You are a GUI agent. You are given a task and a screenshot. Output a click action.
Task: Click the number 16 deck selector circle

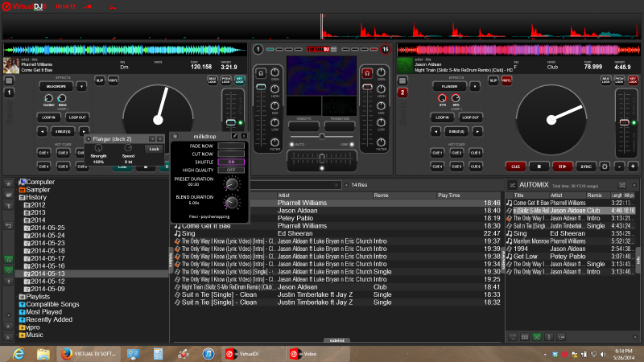pyautogui.click(x=386, y=49)
